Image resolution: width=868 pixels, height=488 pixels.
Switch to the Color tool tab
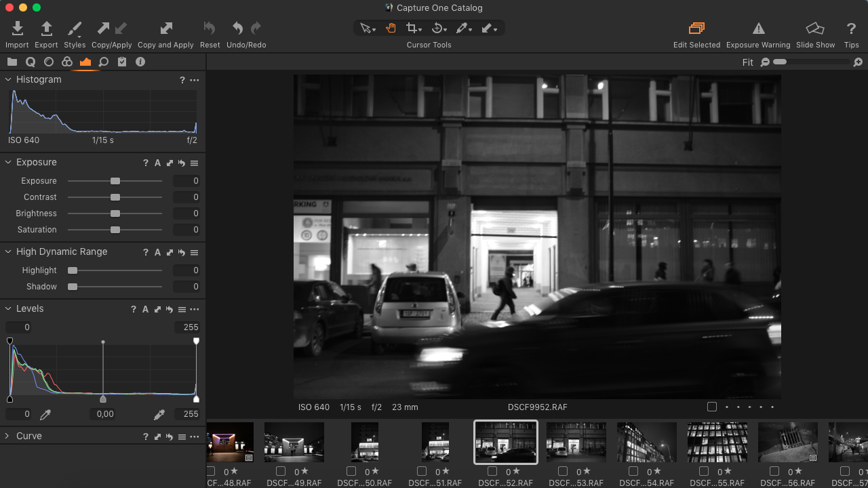pos(66,62)
